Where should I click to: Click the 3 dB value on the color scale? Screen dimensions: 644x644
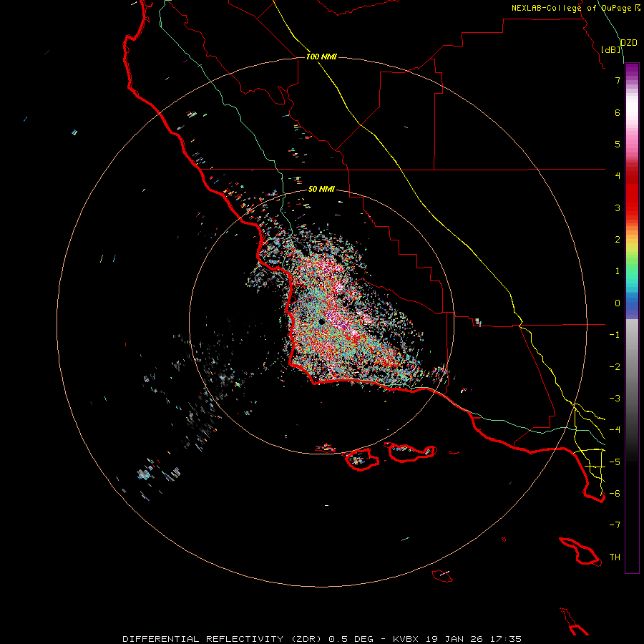pos(618,208)
